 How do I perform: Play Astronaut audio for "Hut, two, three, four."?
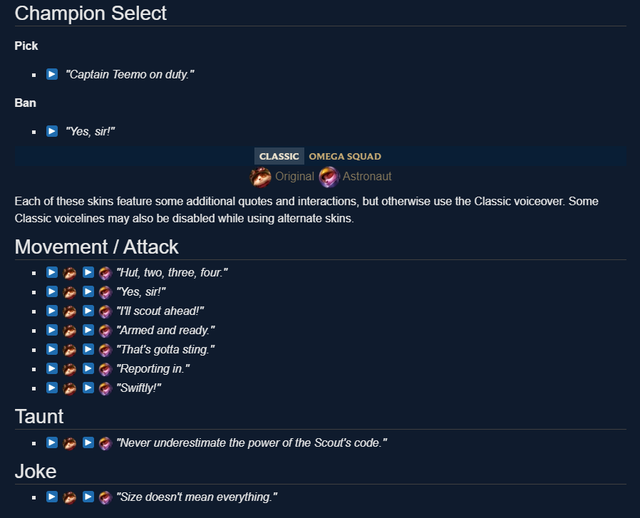point(88,272)
